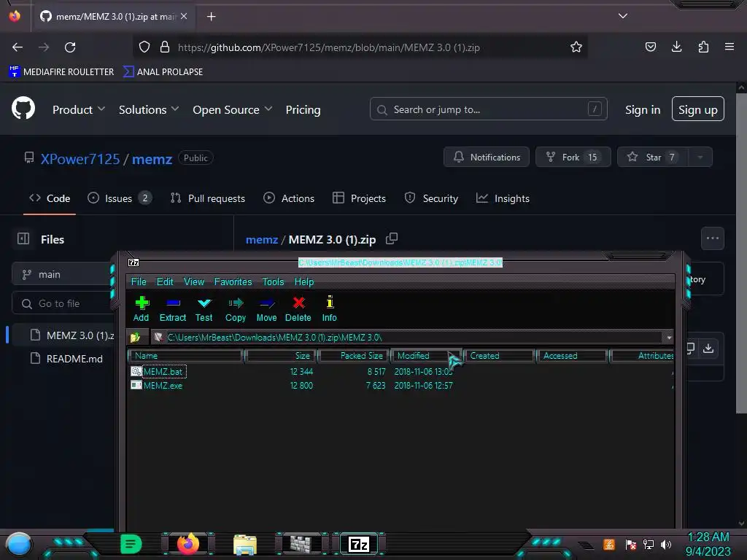Star the memz repository
Screen dimensions: 747x560
[652, 157]
